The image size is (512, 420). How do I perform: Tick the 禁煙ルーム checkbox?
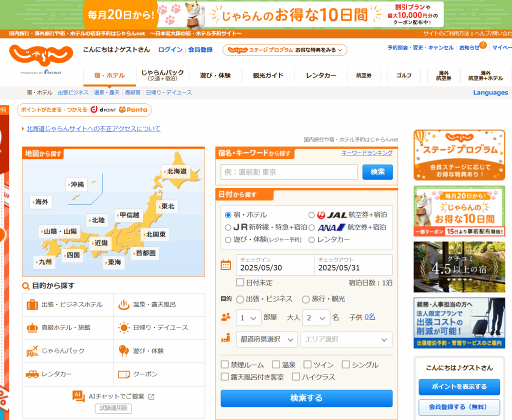pos(224,364)
